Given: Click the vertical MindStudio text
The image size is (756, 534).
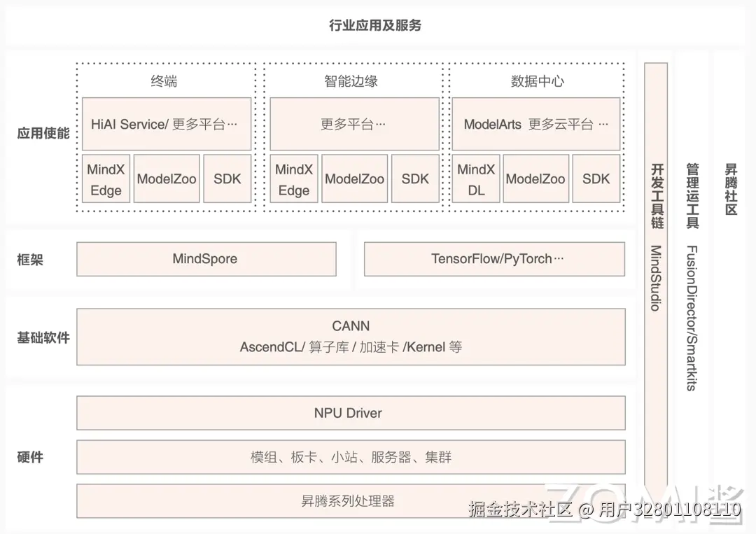Looking at the screenshot, I should click(656, 278).
